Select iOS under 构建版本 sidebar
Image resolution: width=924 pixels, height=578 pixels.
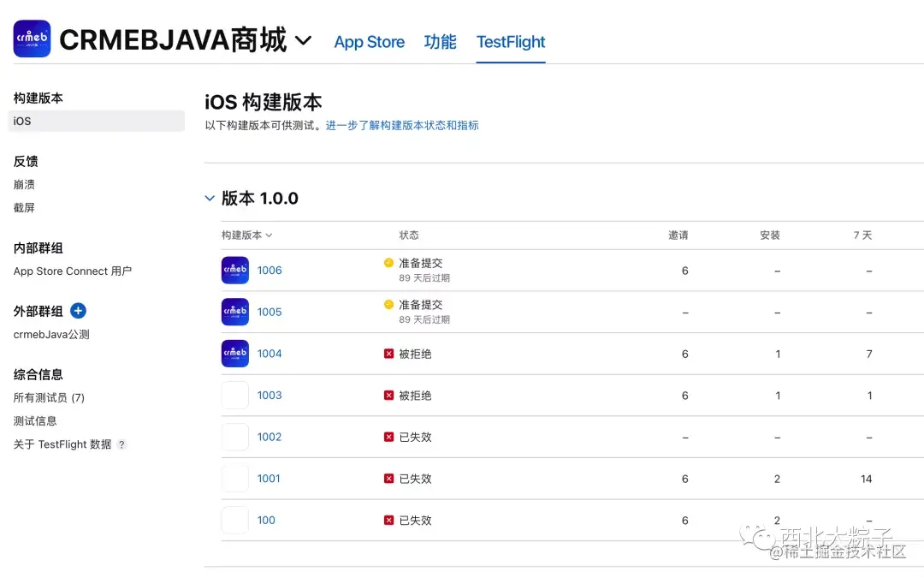23,122
